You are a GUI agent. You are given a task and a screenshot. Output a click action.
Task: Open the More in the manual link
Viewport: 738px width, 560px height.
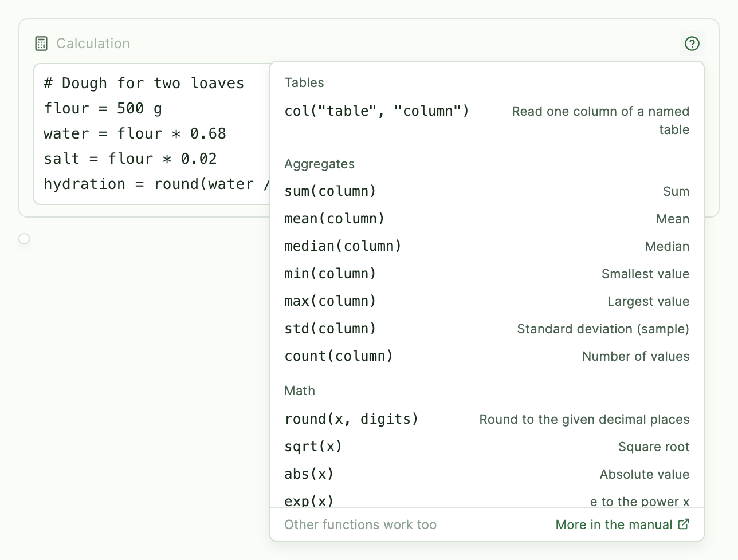coord(622,524)
